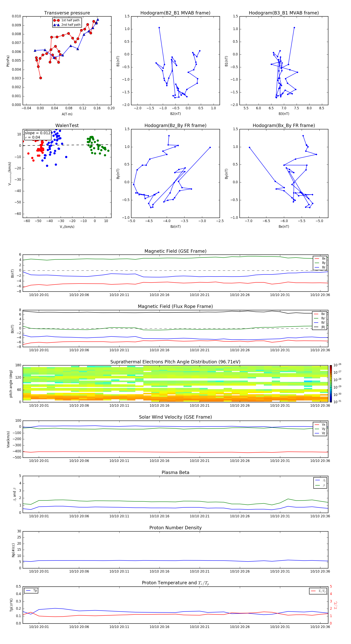Image resolution: width=351 pixels, height=644 pixels.
Task: Click the "Vx" legend entry
Action: pyautogui.click(x=320, y=424)
